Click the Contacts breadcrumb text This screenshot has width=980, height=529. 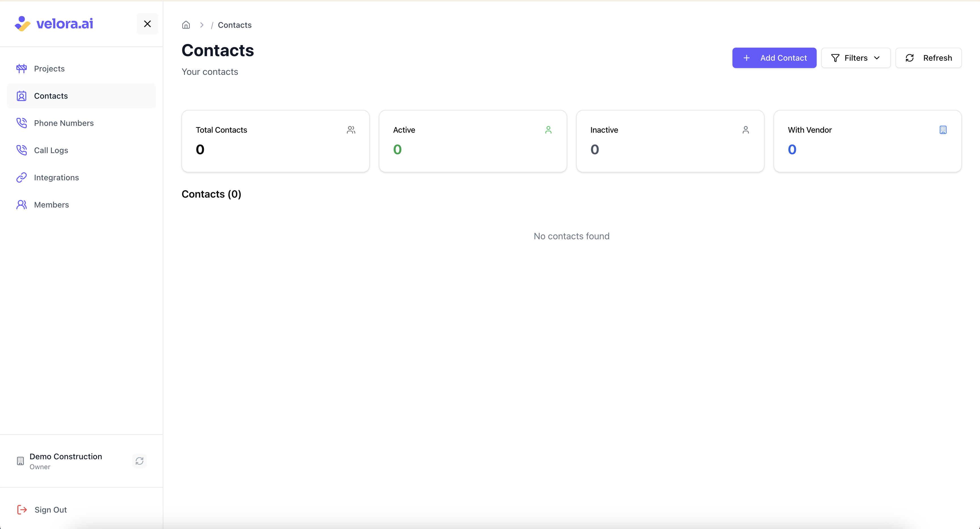tap(235, 25)
